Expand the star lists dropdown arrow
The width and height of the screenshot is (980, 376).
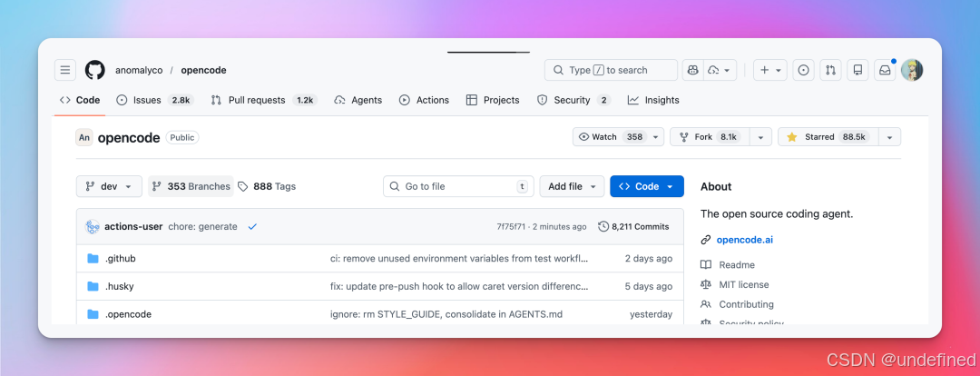tap(889, 137)
